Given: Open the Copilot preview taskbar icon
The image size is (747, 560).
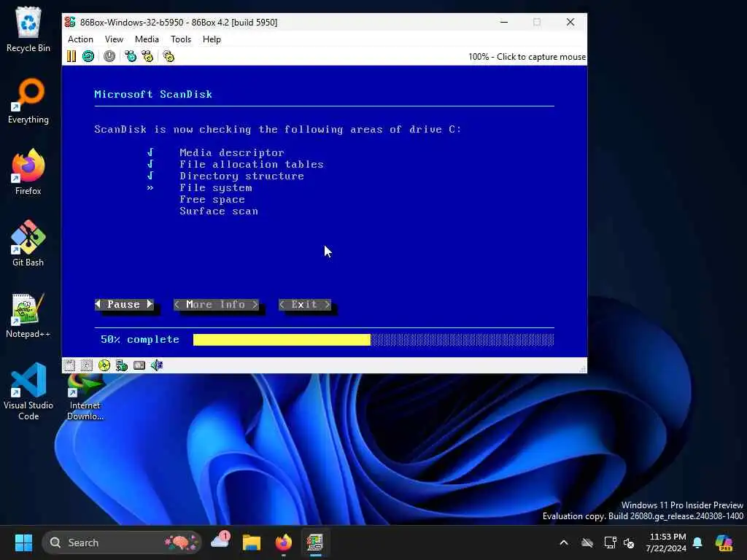Looking at the screenshot, I should pyautogui.click(x=724, y=542).
